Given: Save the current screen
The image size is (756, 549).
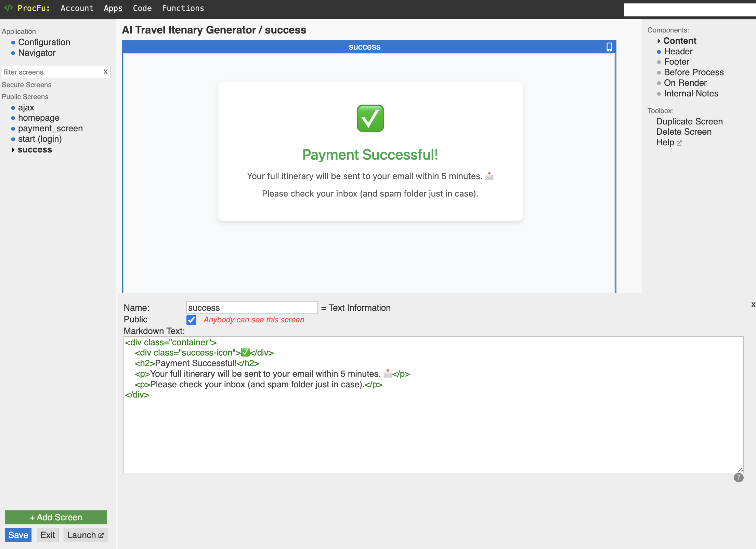Looking at the screenshot, I should coord(18,535).
